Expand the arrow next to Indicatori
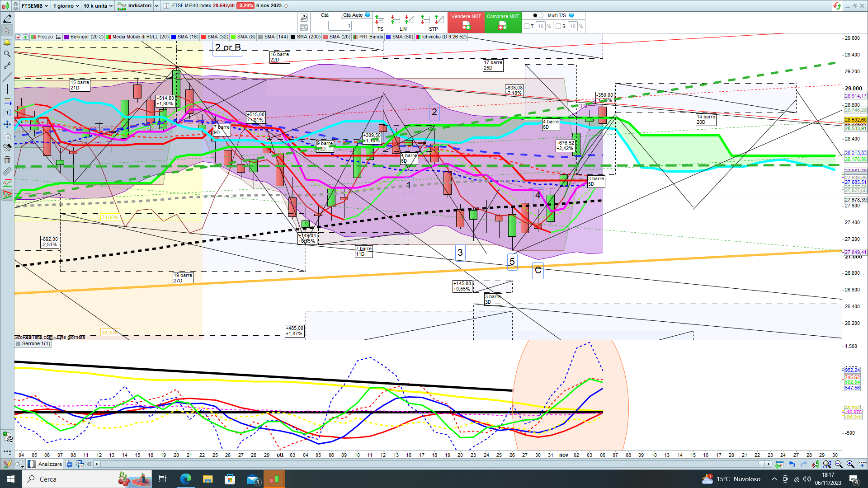This screenshot has height=488, width=868. click(157, 6)
